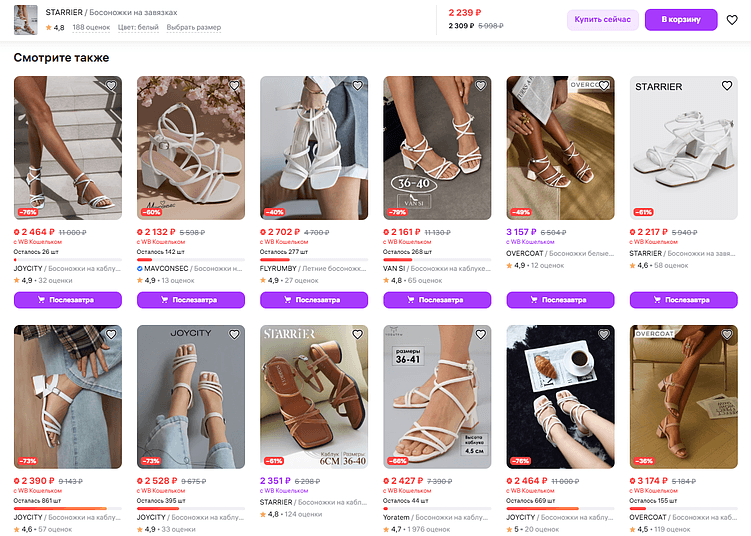This screenshot has width=751, height=536.
Task: Toggle the wishlist heart on the JOYCITY card priced 2 390 ₽
Action: [111, 335]
